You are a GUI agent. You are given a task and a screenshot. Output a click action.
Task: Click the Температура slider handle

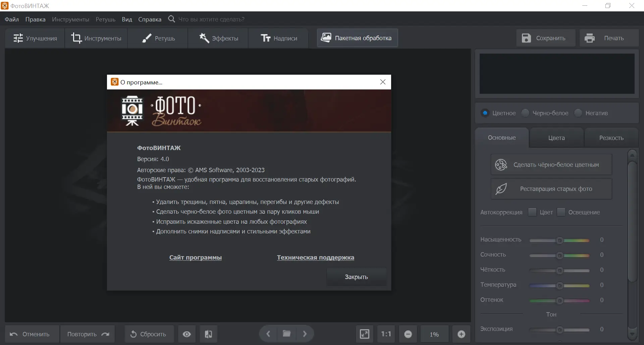pyautogui.click(x=559, y=285)
